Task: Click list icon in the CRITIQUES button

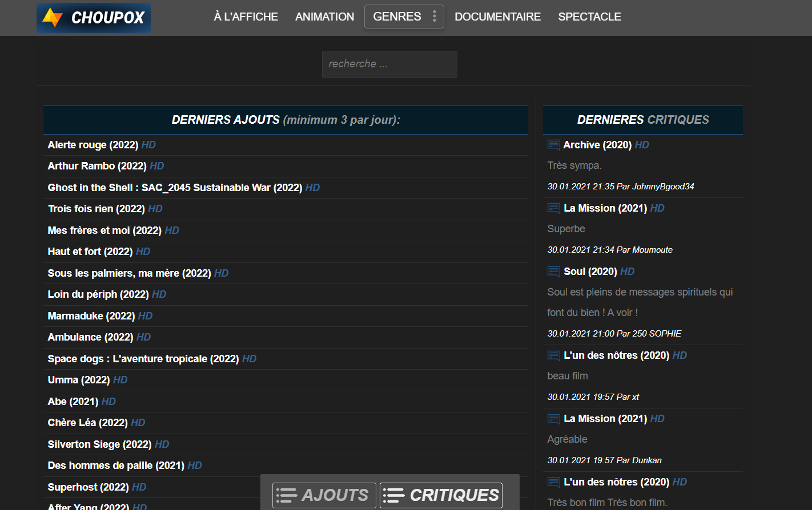Action: 394,495
